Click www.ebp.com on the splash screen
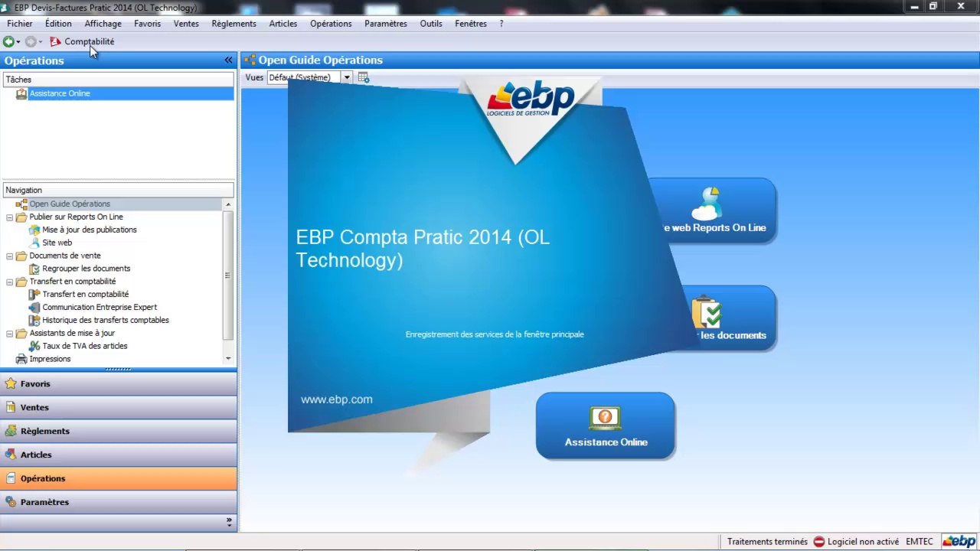 point(337,399)
